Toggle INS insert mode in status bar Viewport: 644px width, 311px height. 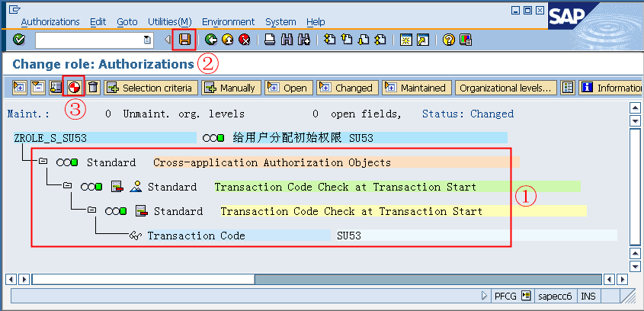pyautogui.click(x=588, y=297)
